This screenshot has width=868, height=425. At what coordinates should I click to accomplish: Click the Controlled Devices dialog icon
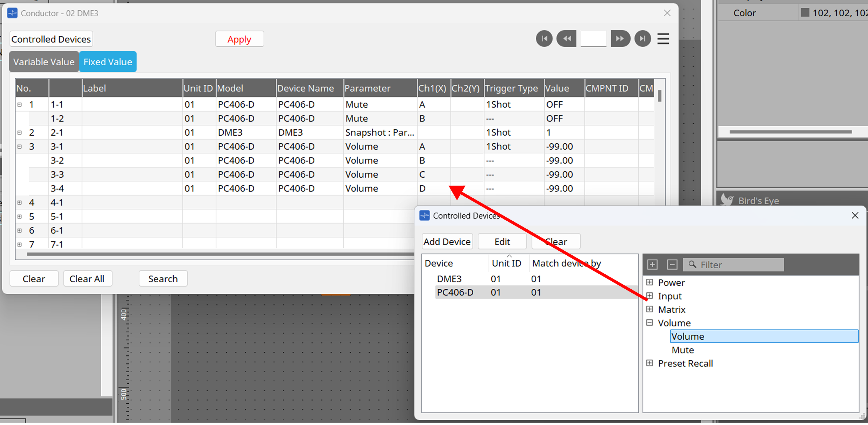425,215
